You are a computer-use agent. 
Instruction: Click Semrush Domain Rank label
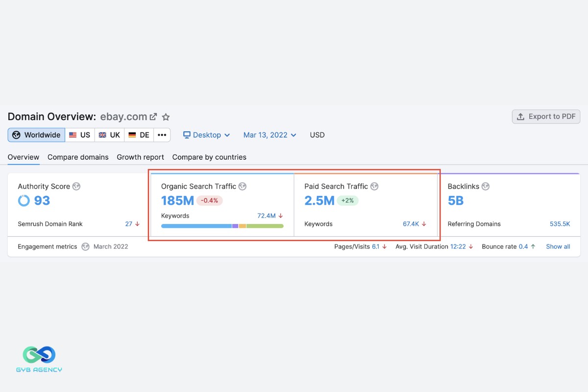click(x=50, y=224)
